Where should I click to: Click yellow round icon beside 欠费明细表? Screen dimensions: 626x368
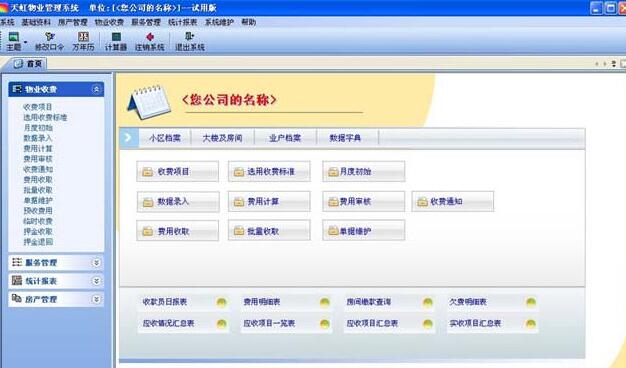(x=531, y=302)
